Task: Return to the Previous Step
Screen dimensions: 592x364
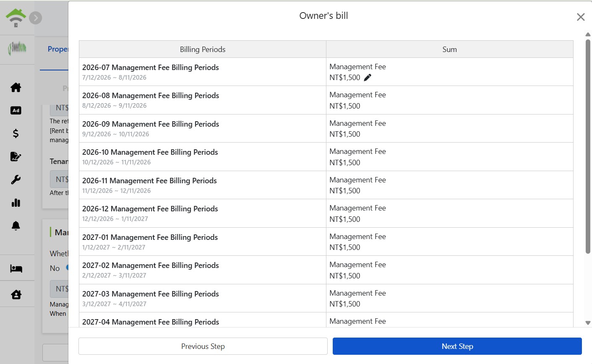Action: pos(203,346)
